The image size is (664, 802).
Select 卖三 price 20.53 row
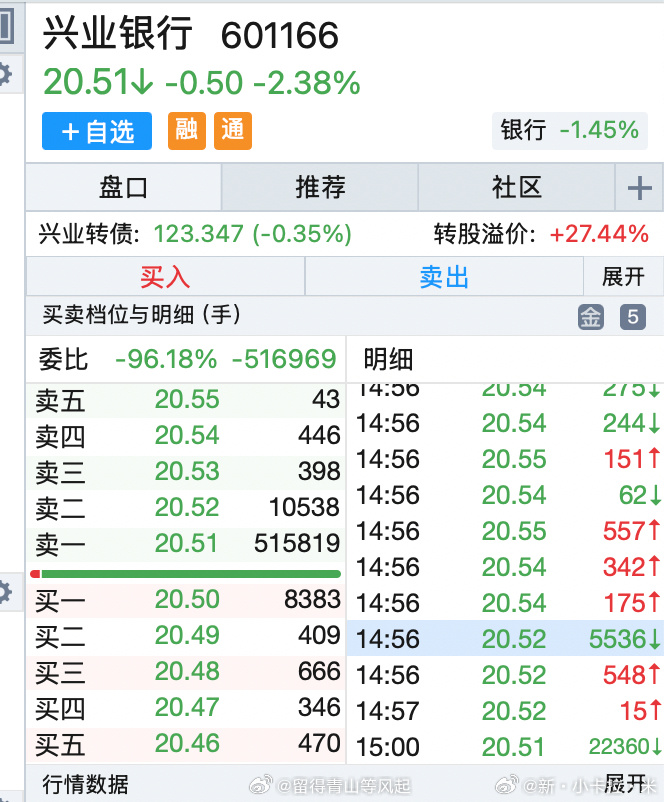[187, 472]
